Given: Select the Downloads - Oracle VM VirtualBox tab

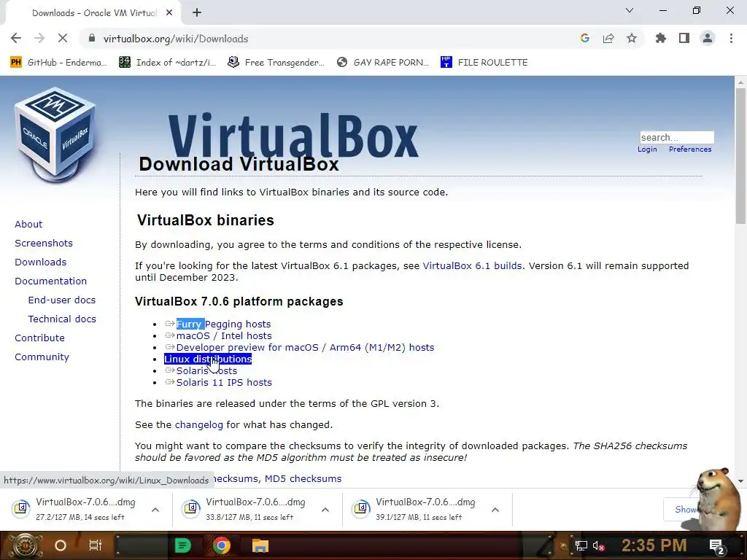Looking at the screenshot, I should pos(94,13).
